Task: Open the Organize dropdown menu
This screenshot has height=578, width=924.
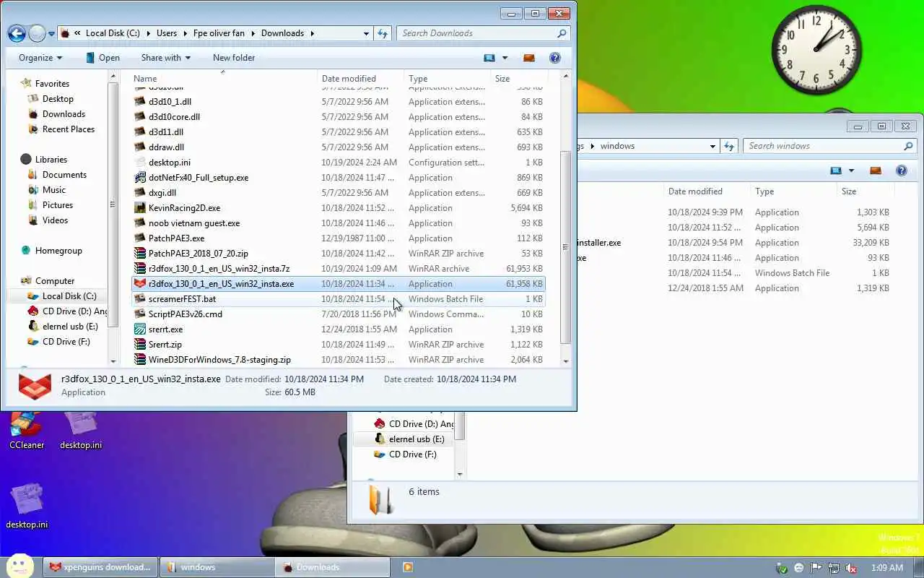Action: 40,58
